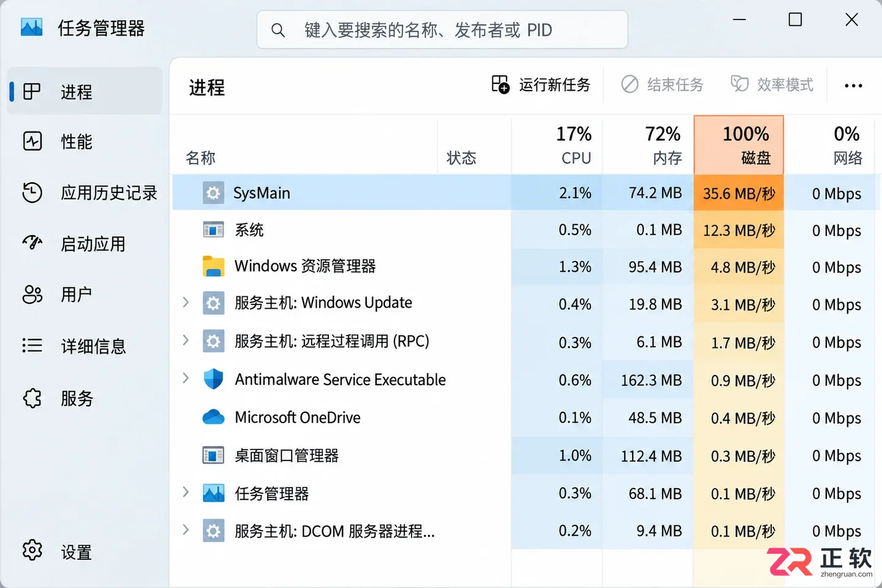Go to the 服务 tab
The width and height of the screenshot is (882, 588).
point(85,398)
